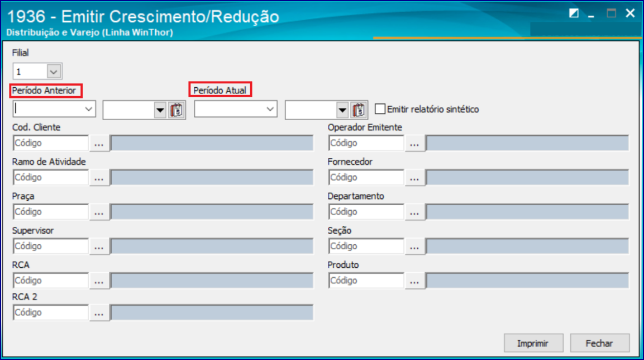Close the Emitir Crescimento/Redução window
The image size is (644, 360).
coord(631,13)
